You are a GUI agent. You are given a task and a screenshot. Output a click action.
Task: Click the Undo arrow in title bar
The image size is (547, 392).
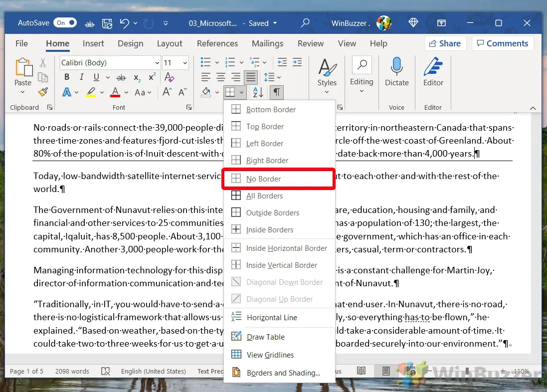click(125, 23)
